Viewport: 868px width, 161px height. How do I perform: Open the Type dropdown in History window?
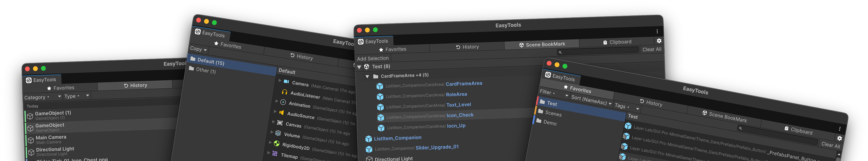[77, 96]
